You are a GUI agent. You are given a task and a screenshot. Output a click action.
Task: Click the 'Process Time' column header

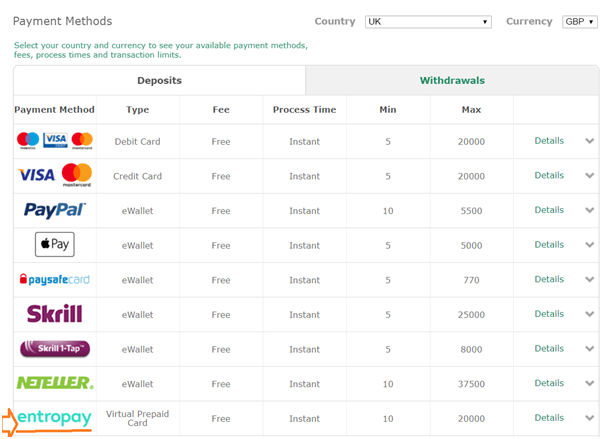[x=305, y=110]
